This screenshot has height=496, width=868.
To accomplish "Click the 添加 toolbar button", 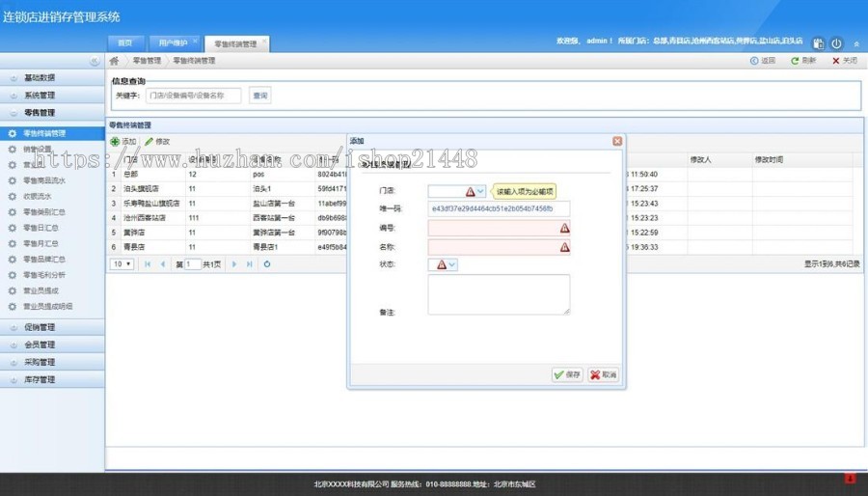I will tap(122, 142).
